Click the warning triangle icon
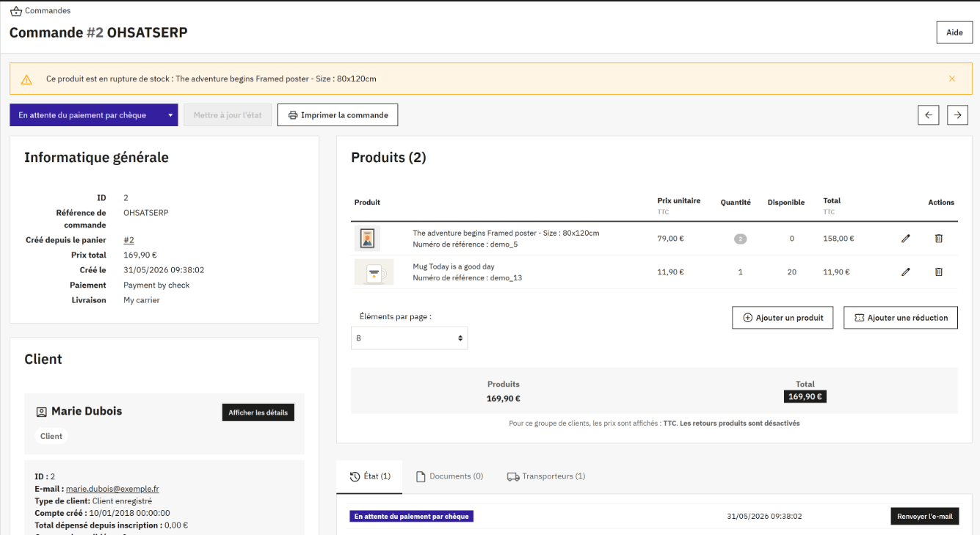Image resolution: width=980 pixels, height=535 pixels. pyautogui.click(x=26, y=79)
